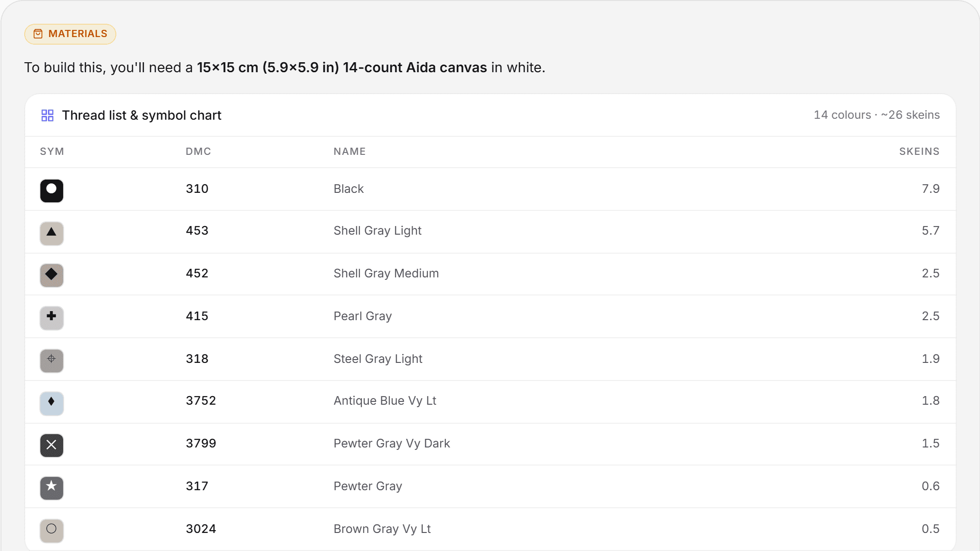Click the hollow circle symbol for Brown Gray
This screenshot has height=551, width=980.
pos(52,531)
